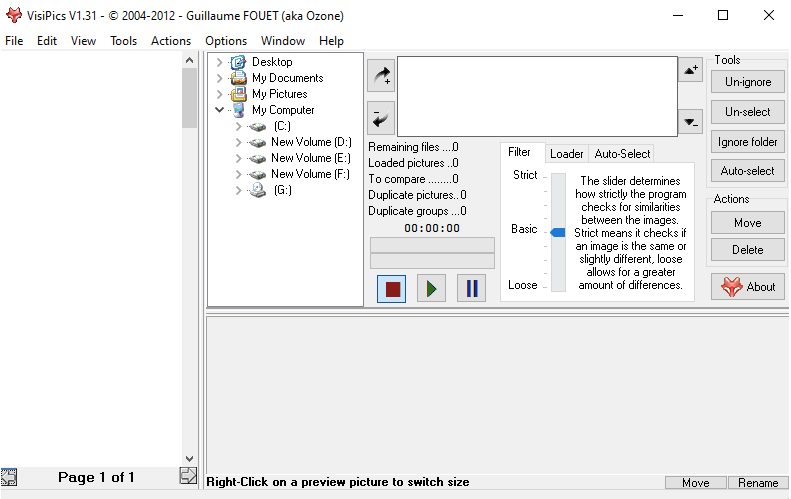Viewport: 791px width, 499px height.
Task: Open the Tools menu
Action: tap(124, 41)
